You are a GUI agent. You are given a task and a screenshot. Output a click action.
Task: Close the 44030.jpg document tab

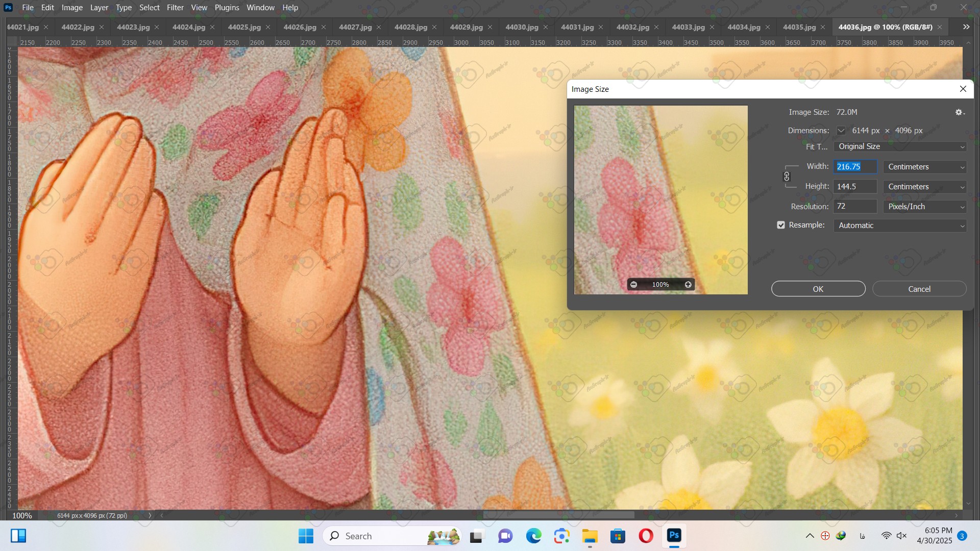[546, 27]
